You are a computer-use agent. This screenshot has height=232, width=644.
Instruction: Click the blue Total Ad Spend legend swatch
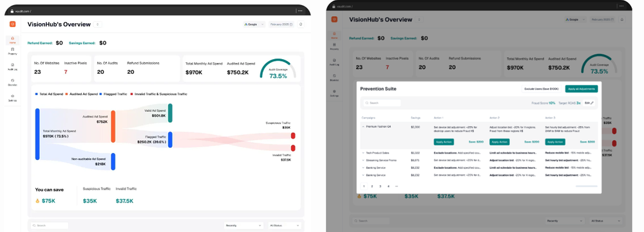click(37, 94)
